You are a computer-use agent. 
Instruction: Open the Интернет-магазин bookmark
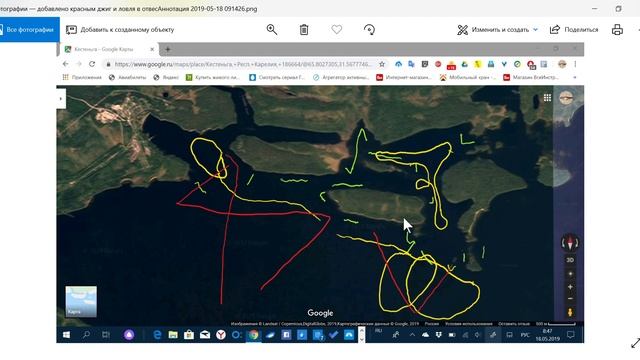tap(404, 77)
